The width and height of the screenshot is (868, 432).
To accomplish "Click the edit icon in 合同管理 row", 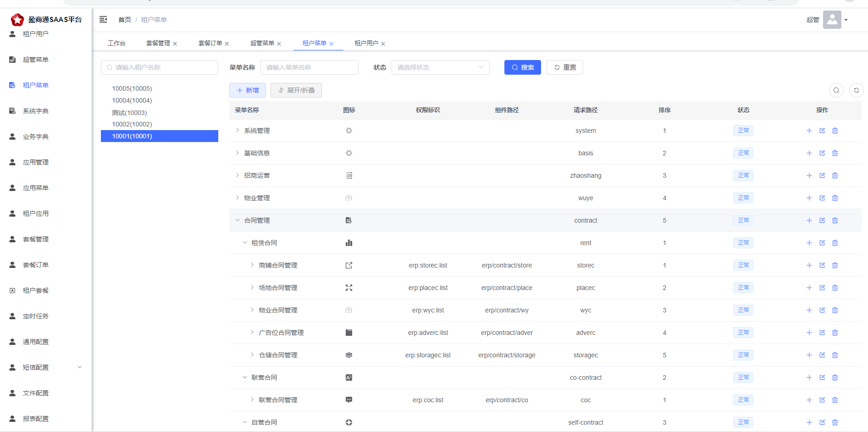I will tap(822, 220).
